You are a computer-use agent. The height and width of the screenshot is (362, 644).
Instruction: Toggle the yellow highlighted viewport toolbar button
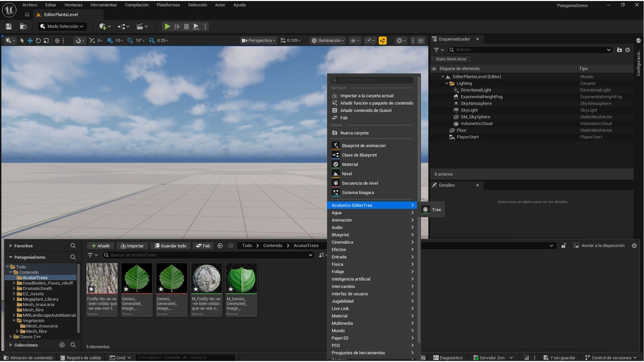point(383,41)
